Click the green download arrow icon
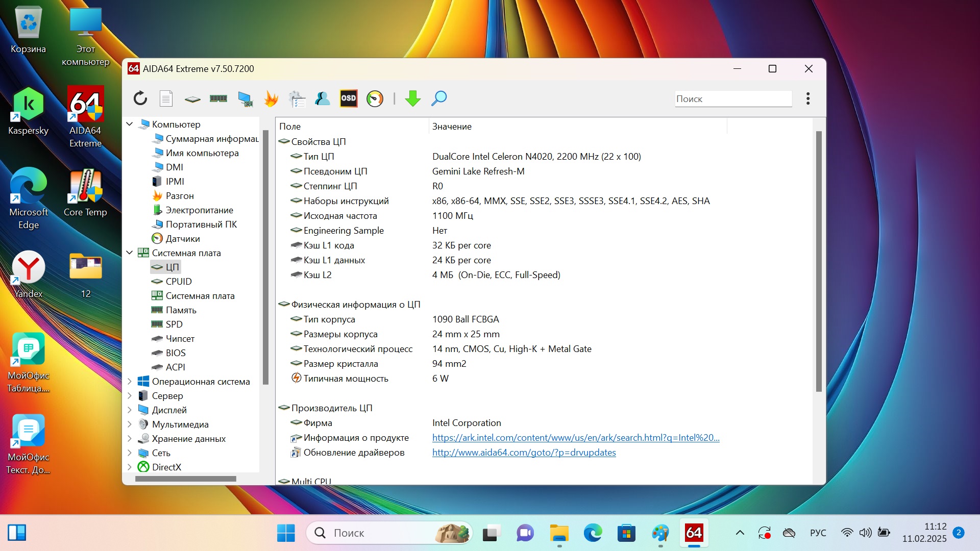980x551 pixels. pos(412,98)
